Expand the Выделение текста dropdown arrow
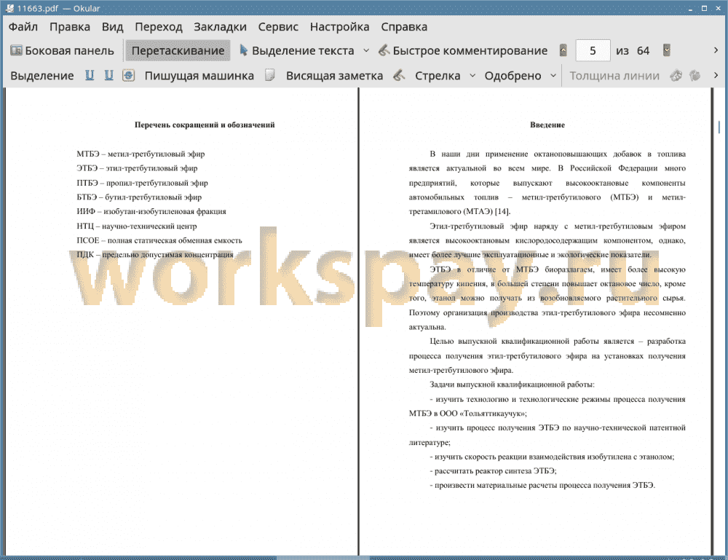 [366, 51]
